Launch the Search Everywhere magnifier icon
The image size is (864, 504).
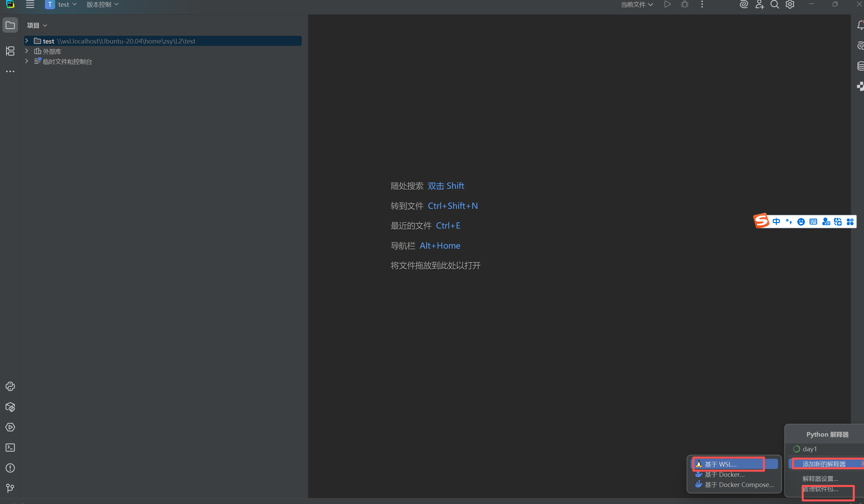click(x=774, y=5)
